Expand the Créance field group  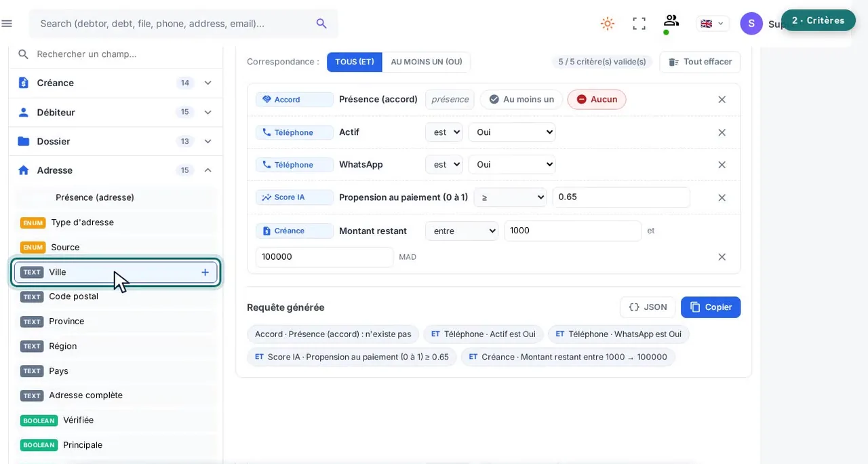point(208,83)
